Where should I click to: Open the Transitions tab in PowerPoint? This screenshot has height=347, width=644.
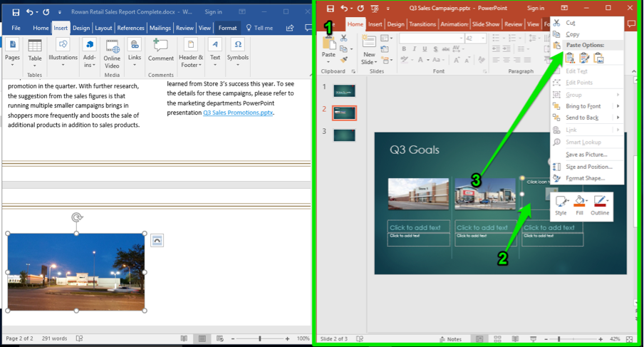point(422,24)
